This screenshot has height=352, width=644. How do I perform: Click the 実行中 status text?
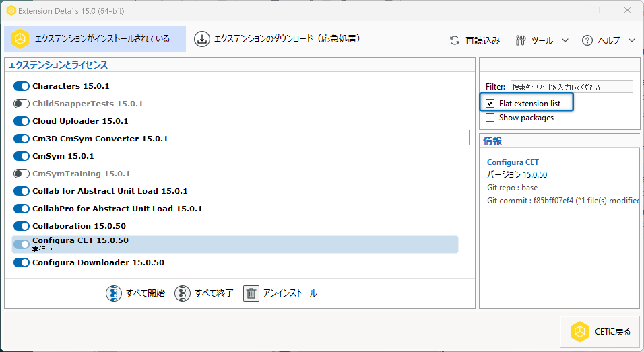coord(42,249)
